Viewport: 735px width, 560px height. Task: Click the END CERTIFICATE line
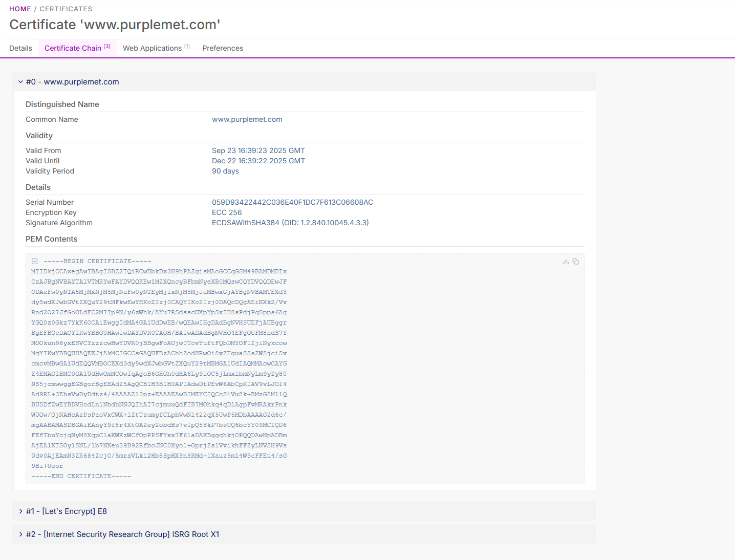pyautogui.click(x=81, y=476)
